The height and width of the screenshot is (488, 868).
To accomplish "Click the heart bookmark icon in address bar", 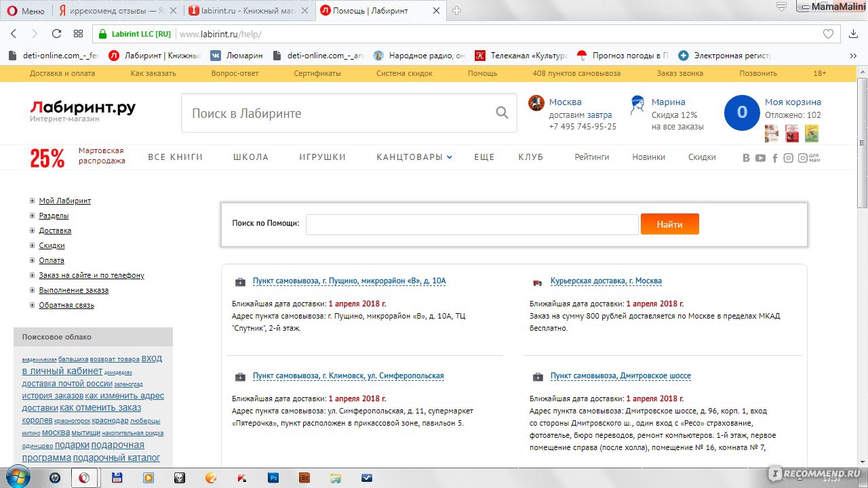I will 828,34.
